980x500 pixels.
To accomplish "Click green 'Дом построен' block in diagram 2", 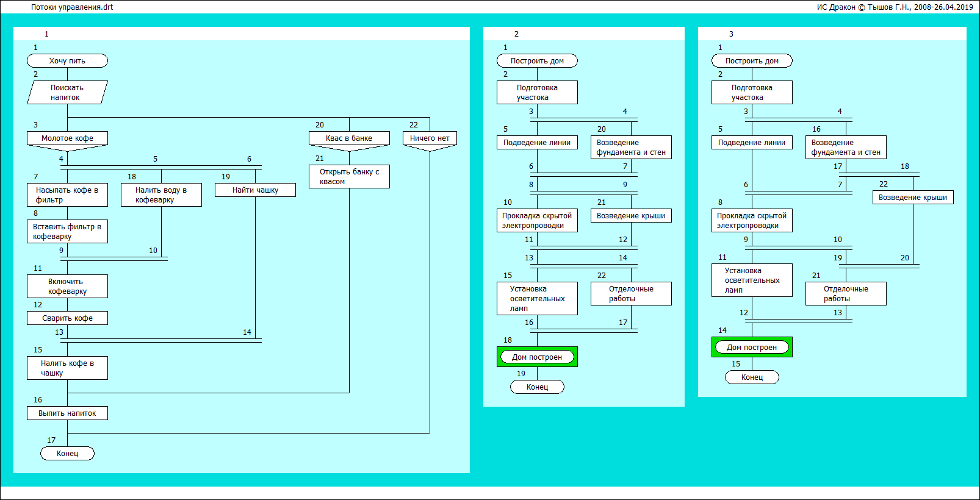I will point(537,357).
